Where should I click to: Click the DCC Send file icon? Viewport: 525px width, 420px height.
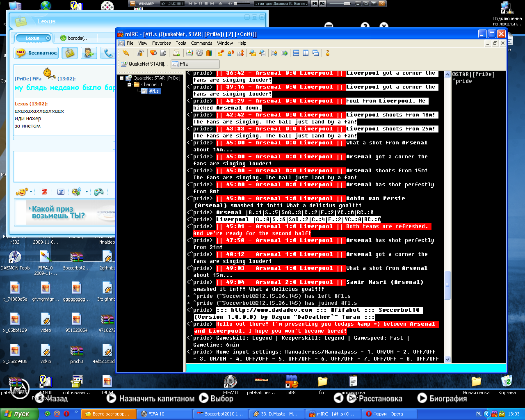pyautogui.click(x=221, y=53)
